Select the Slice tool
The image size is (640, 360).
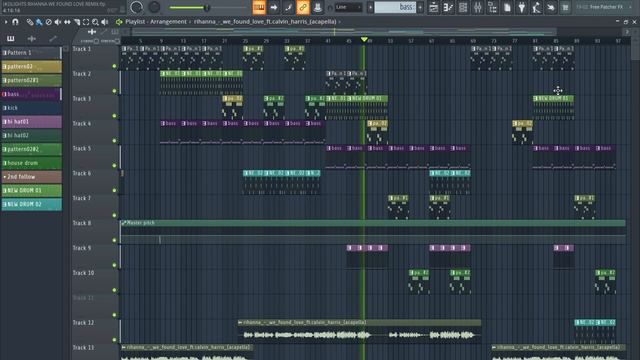[x=77, y=22]
